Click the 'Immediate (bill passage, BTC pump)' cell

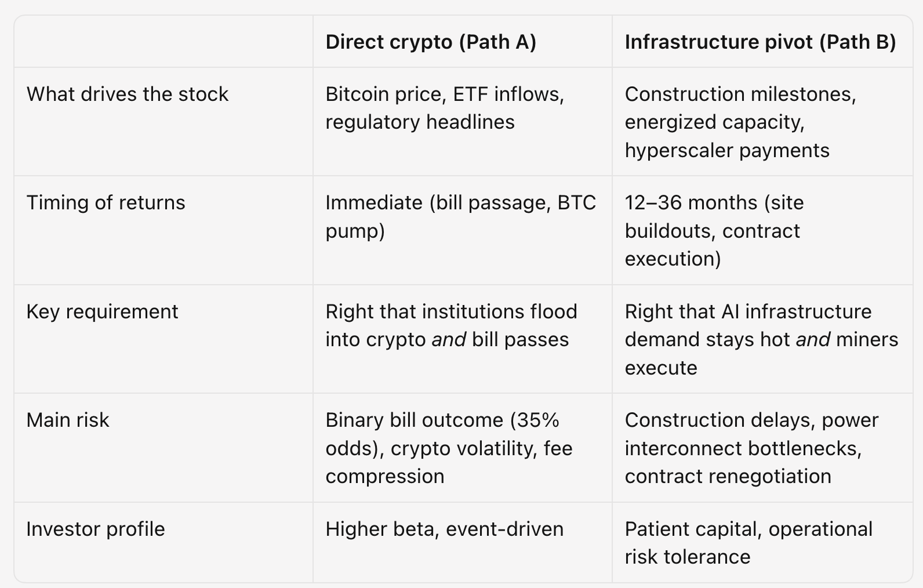coord(462,230)
